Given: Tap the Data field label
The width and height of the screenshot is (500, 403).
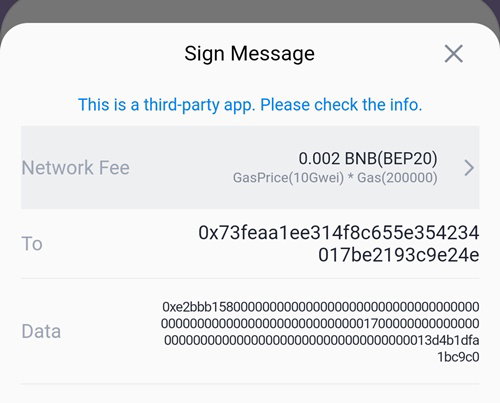Looking at the screenshot, I should tap(41, 331).
